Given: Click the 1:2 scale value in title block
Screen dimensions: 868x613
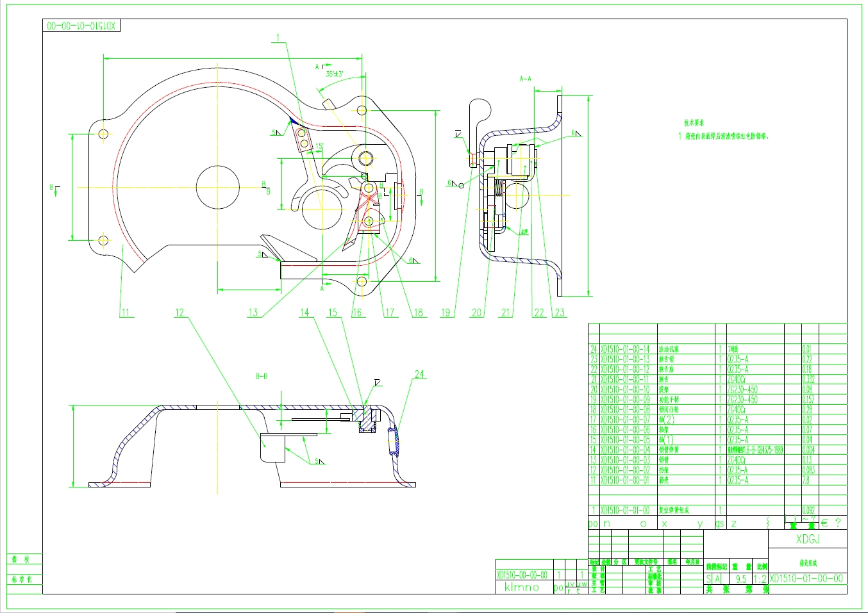Looking at the screenshot, I should click(x=760, y=579).
